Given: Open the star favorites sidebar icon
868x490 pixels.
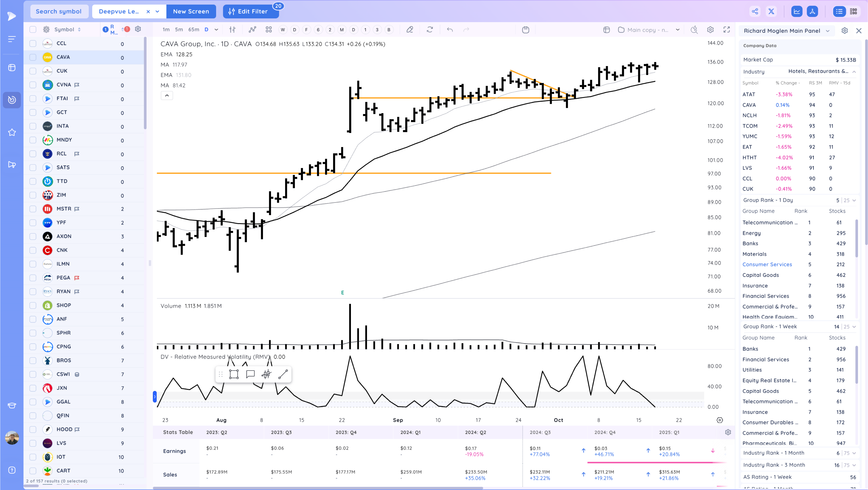Looking at the screenshot, I should [x=12, y=132].
